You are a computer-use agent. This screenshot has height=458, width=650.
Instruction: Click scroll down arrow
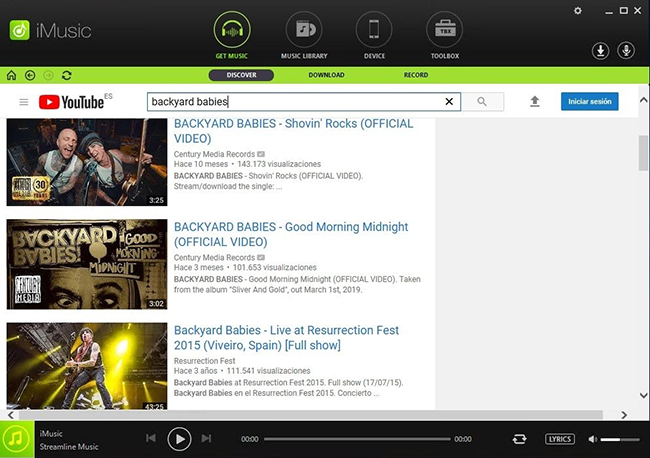(x=643, y=395)
